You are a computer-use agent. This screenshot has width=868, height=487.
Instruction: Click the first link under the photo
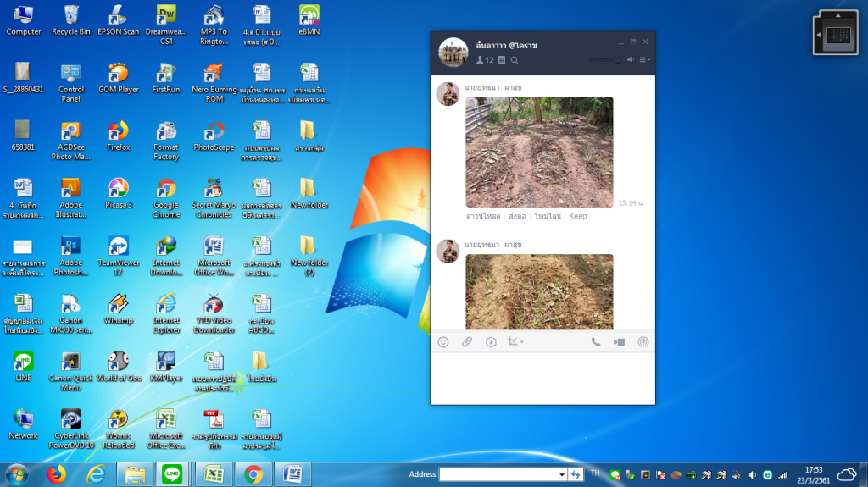coord(481,216)
